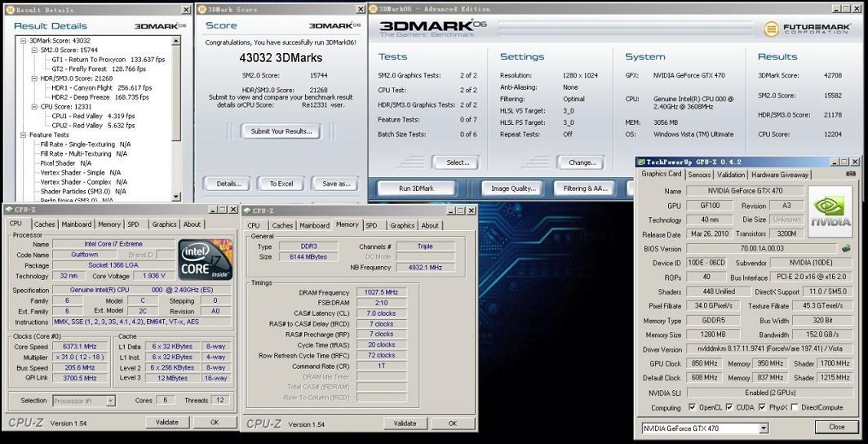Screen dimensions: 868x444
Task: Enable the DirectCompute checkbox in GPU-Z
Action: [795, 407]
